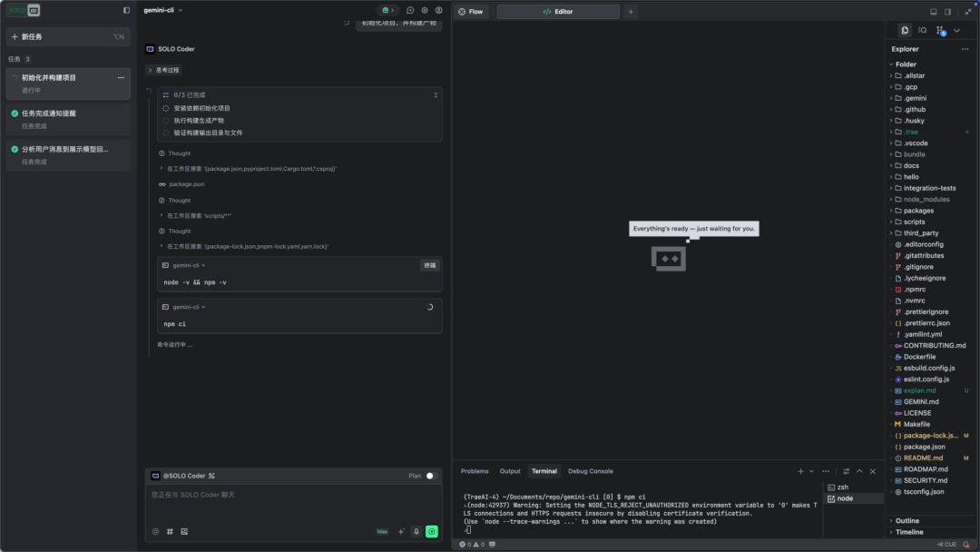This screenshot has width=980, height=552.
Task: Click the microphone voice input icon
Action: coord(416,531)
